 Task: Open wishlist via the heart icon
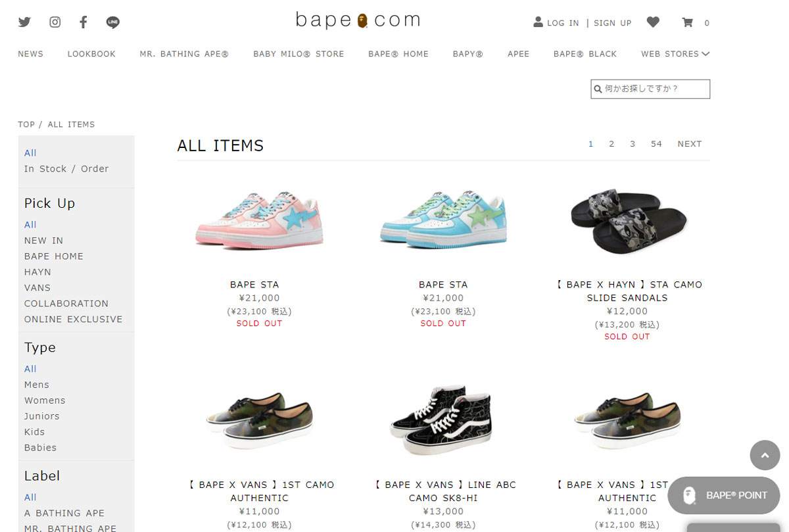click(653, 22)
